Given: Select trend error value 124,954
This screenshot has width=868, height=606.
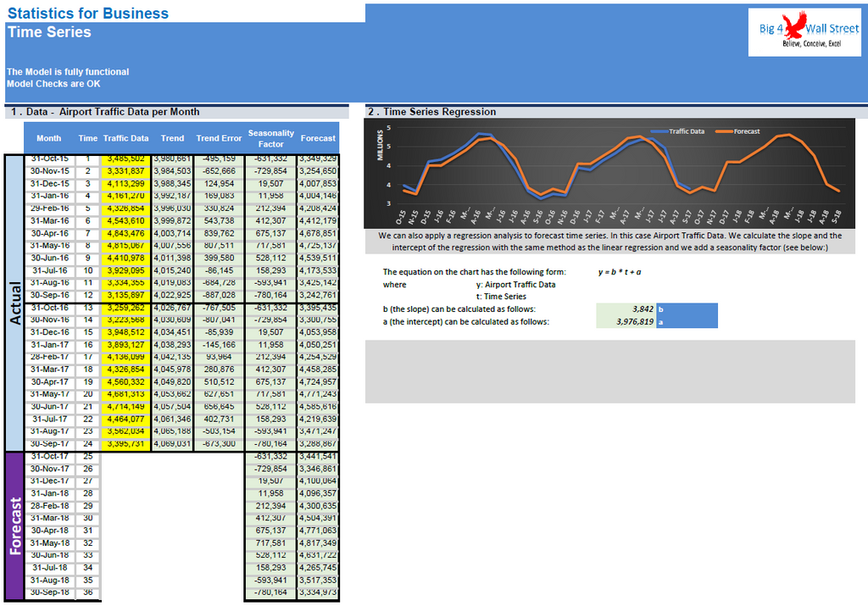Looking at the screenshot, I should pos(219,184).
